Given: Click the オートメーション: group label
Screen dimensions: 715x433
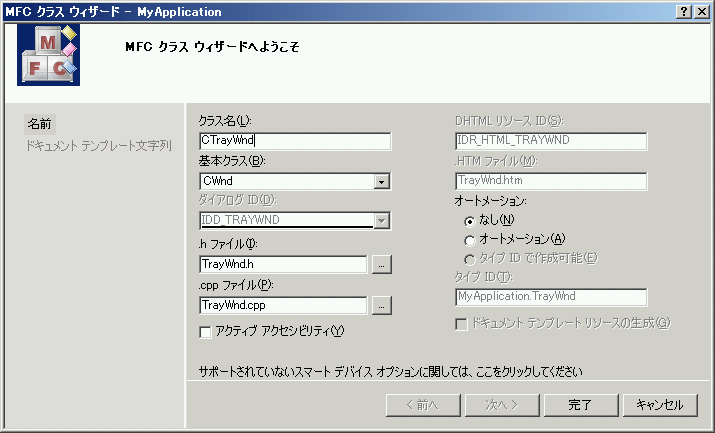Looking at the screenshot, I should click(490, 201).
